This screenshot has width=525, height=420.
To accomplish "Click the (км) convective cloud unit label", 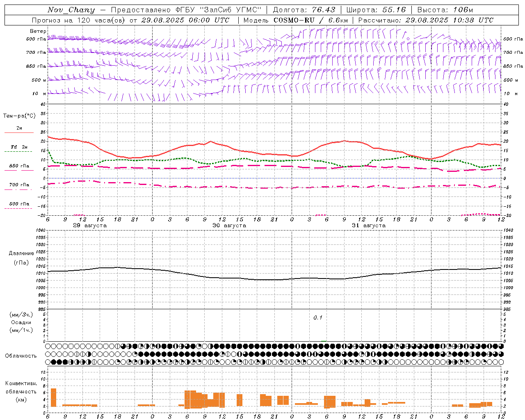I will click(x=21, y=400).
